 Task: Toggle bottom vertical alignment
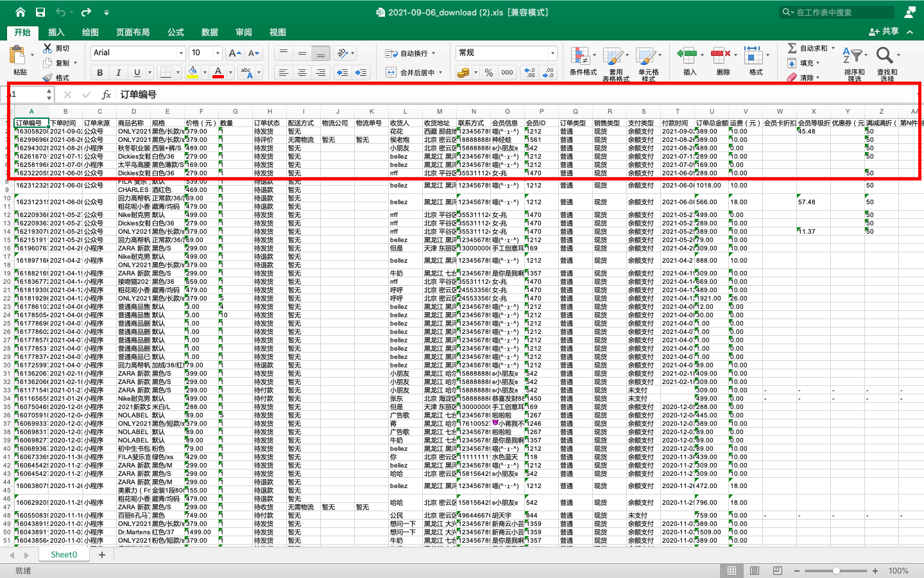point(321,53)
